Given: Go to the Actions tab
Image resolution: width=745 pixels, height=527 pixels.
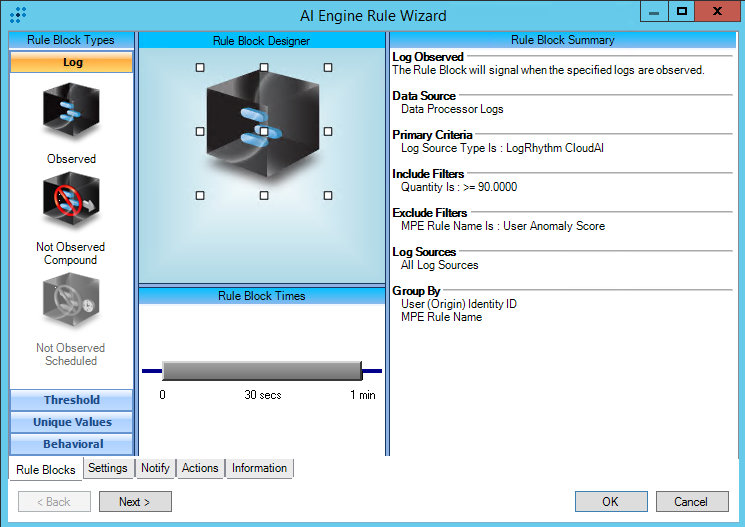Looking at the screenshot, I should [200, 468].
